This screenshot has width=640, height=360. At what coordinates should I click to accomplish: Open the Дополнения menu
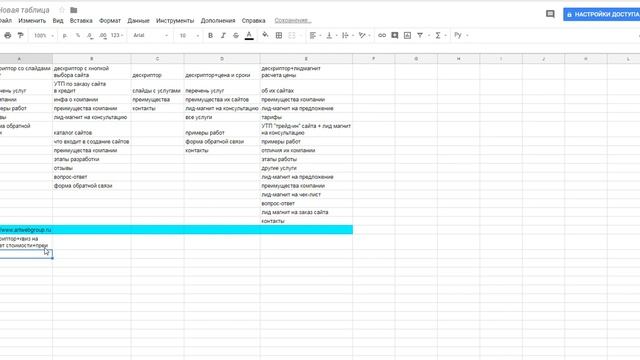click(x=218, y=20)
